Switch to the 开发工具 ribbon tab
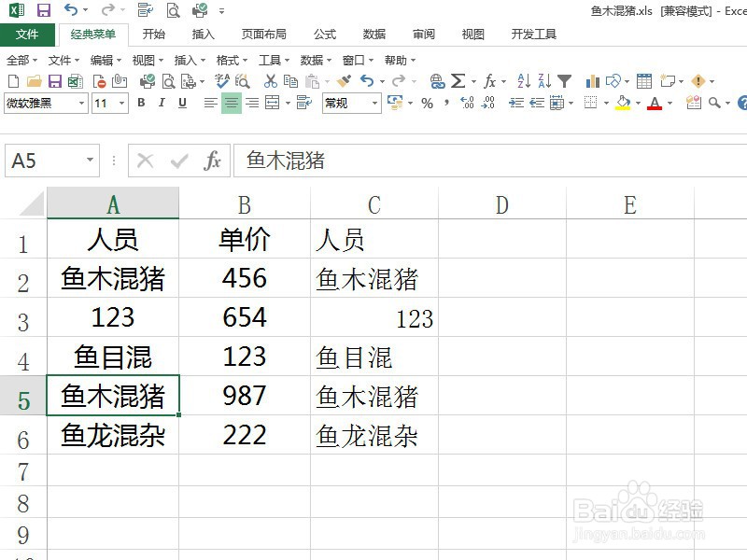The width and height of the screenshot is (747, 560). (535, 34)
